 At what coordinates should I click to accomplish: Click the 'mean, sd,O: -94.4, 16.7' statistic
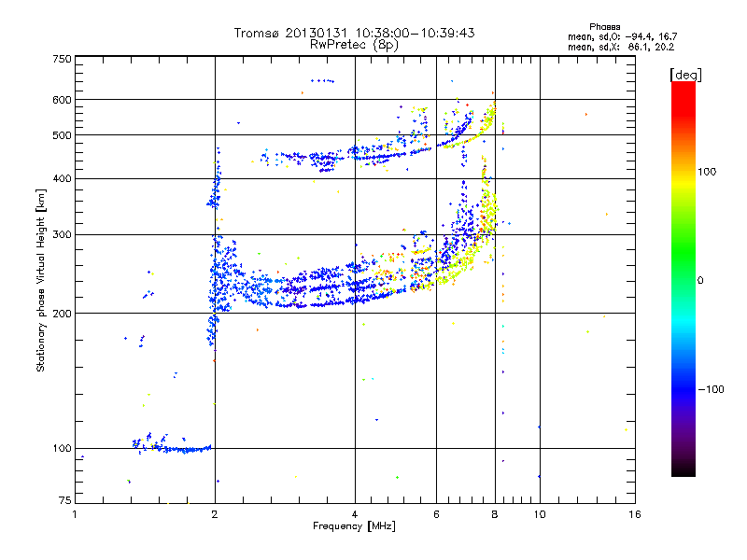click(x=622, y=36)
